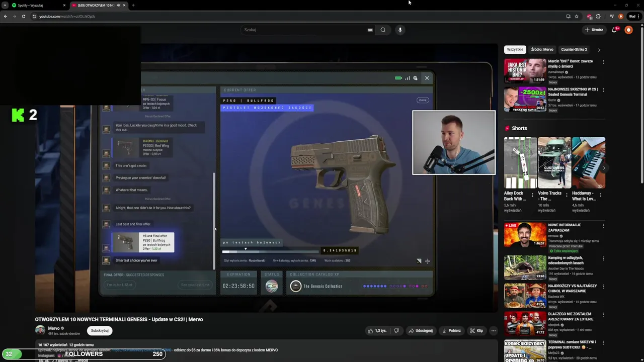Show more filter chips with right arrow
Screen dimensions: 644x362
[x=599, y=50]
